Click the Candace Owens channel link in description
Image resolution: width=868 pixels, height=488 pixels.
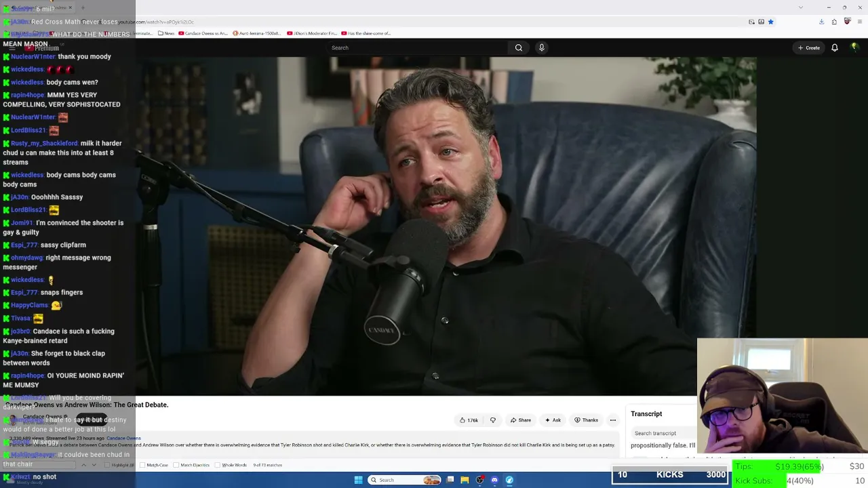123,439
